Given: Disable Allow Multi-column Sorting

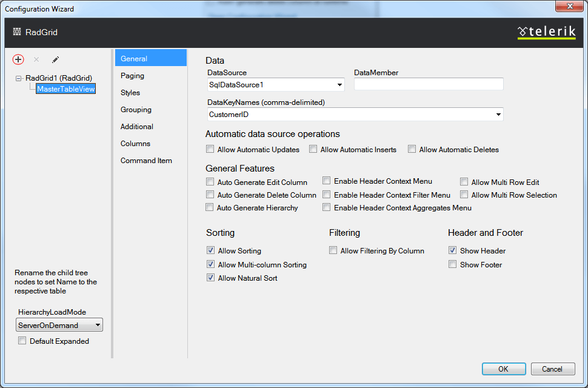Looking at the screenshot, I should pos(210,264).
